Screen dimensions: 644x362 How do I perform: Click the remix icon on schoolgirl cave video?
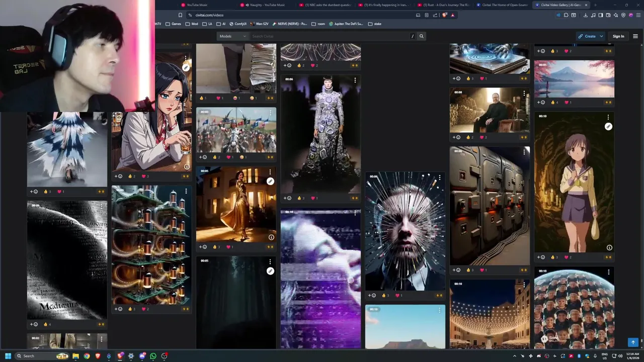[608, 127]
